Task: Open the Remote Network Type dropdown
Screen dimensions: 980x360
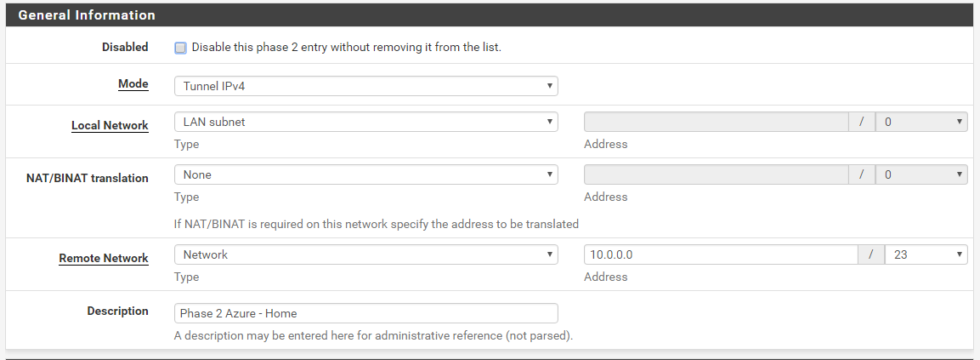Action: tap(365, 254)
